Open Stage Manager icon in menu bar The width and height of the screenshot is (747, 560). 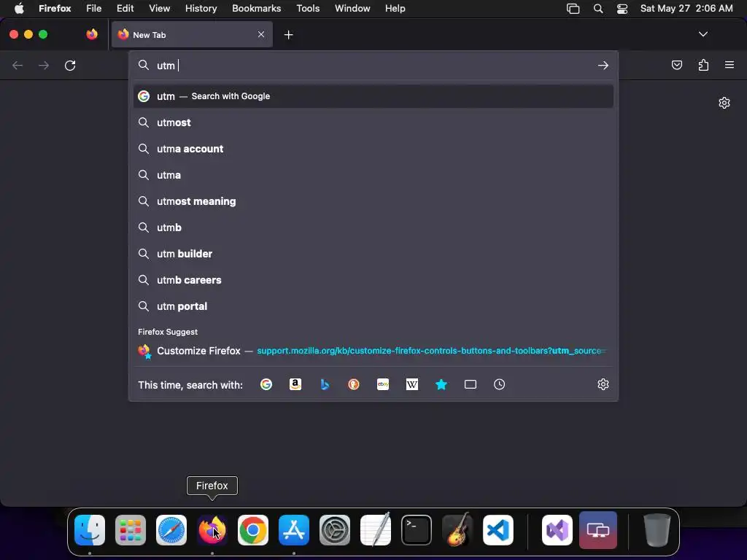click(x=573, y=9)
